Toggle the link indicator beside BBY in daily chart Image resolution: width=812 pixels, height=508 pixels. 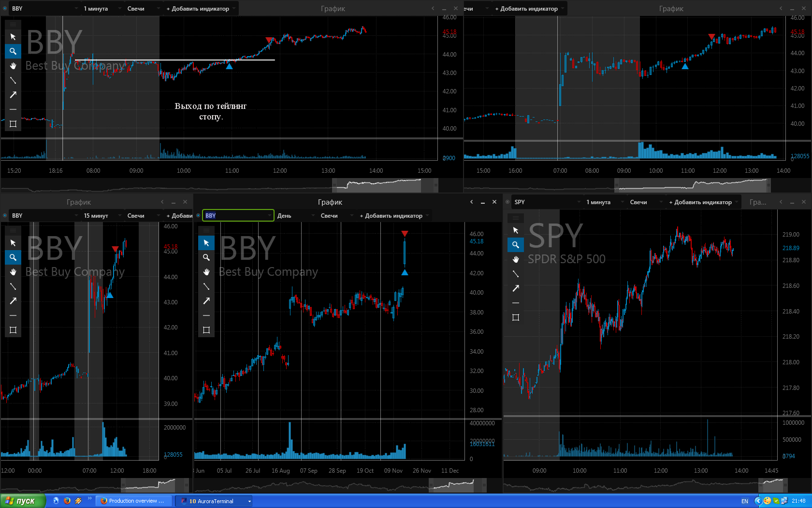198,216
